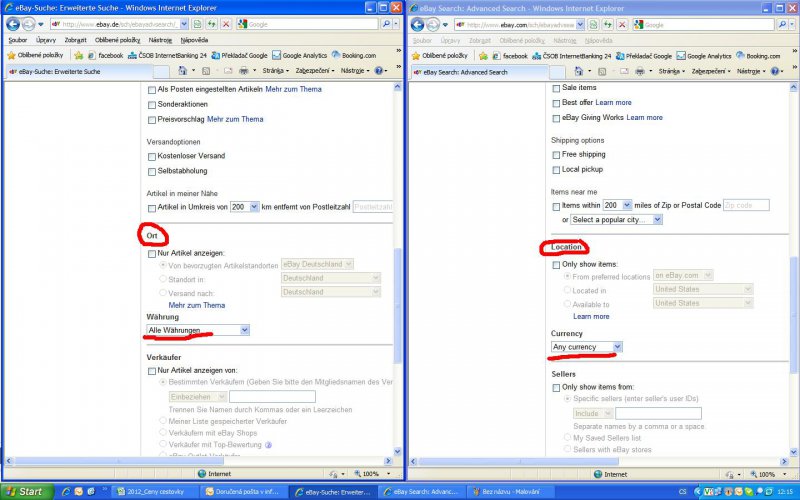
Task: Open Zabezpečení dropdown in left window
Action: [315, 70]
